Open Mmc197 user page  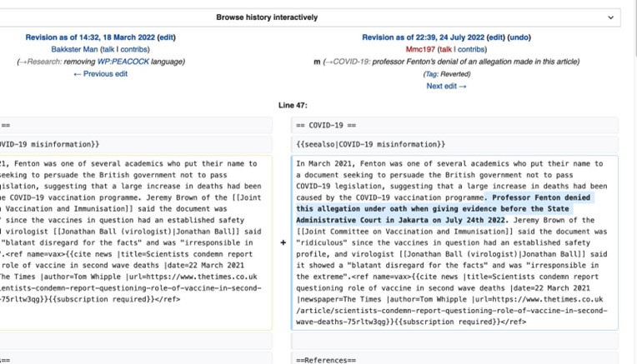[x=420, y=49]
